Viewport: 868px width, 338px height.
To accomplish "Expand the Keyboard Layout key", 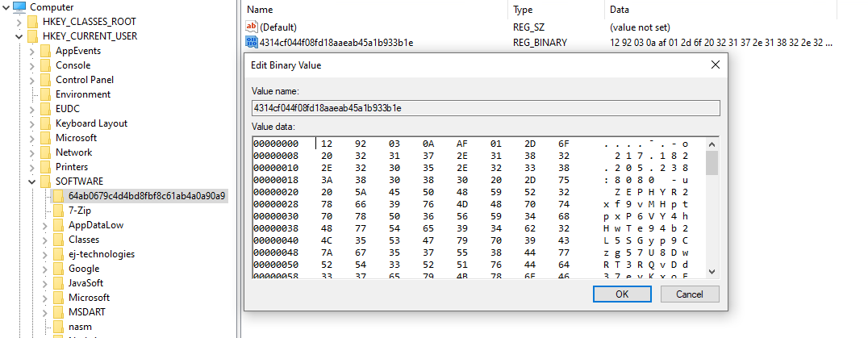I will coord(32,123).
